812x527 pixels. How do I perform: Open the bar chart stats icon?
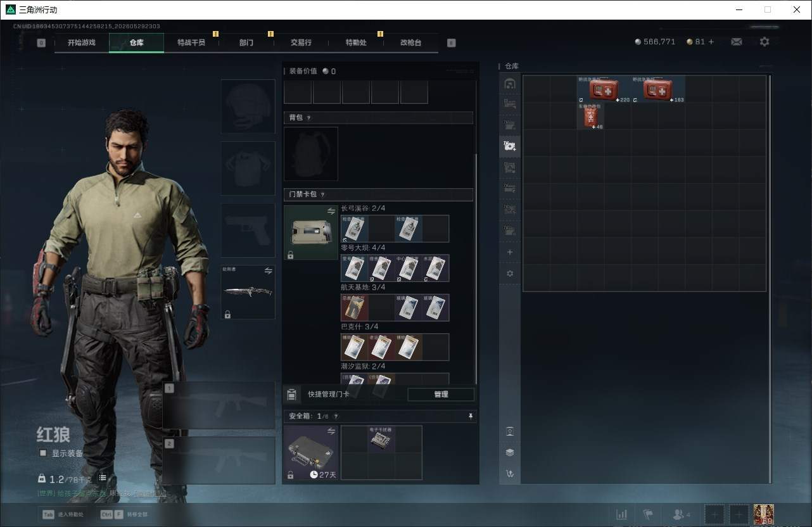pos(622,514)
